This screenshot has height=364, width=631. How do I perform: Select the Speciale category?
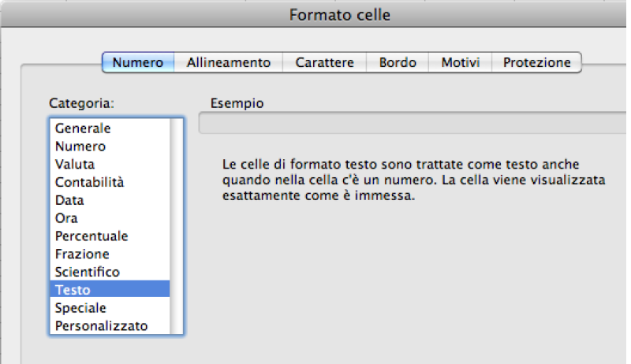(80, 308)
